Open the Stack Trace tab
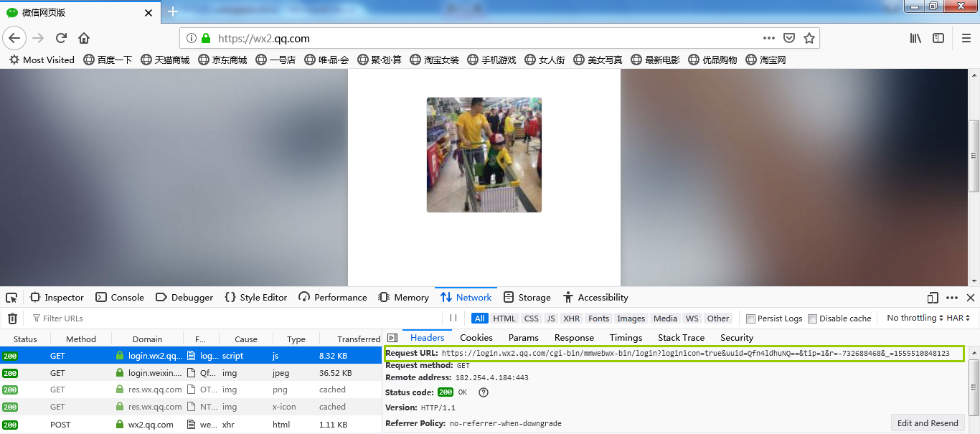The image size is (980, 434). [x=682, y=338]
